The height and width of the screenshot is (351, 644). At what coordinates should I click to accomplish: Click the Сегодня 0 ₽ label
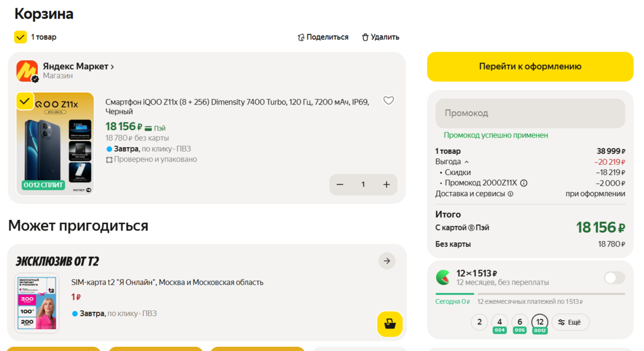[x=453, y=302]
